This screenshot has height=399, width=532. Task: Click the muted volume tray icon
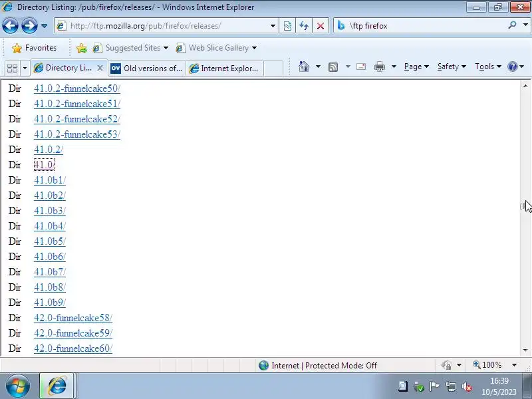pos(467,386)
